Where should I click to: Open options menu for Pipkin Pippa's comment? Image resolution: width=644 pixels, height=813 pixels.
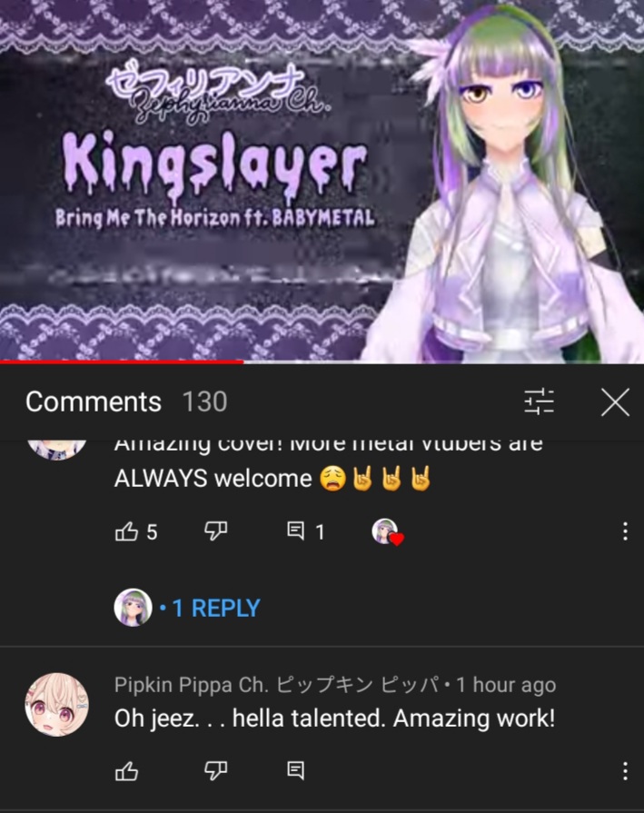(625, 771)
